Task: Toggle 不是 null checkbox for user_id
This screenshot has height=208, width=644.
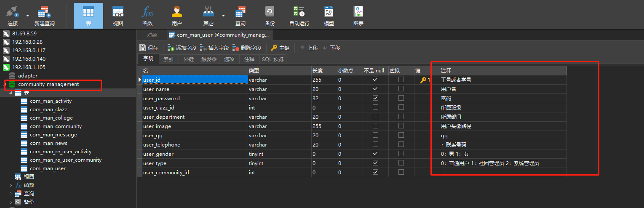Action: [375, 80]
